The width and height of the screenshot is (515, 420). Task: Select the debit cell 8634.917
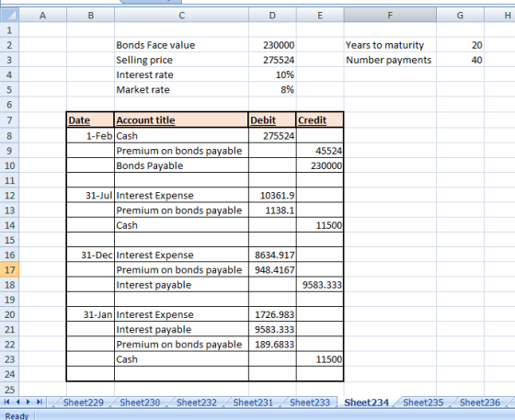[x=272, y=255]
